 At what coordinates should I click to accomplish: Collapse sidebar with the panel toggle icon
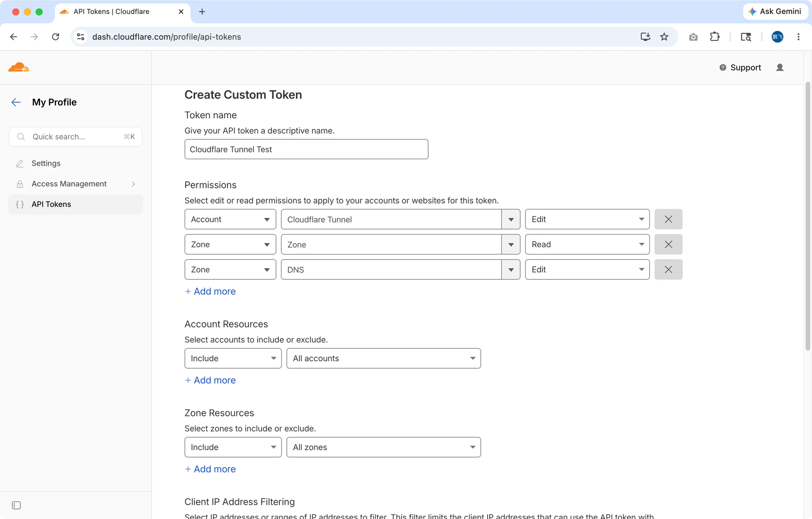[x=16, y=505]
